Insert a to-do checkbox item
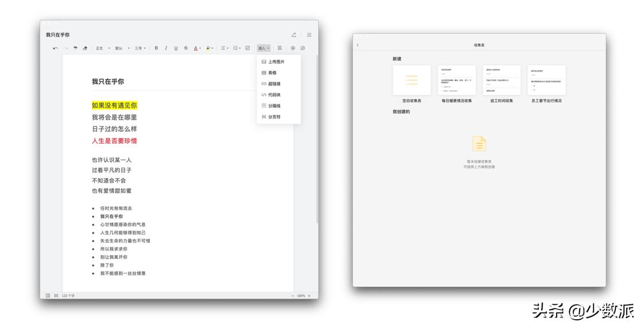The height and width of the screenshot is (329, 644). (x=248, y=48)
